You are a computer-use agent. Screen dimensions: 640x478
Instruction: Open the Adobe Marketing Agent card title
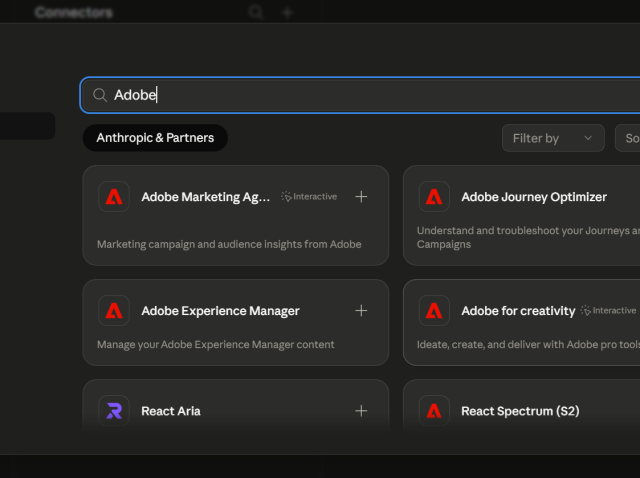point(205,197)
